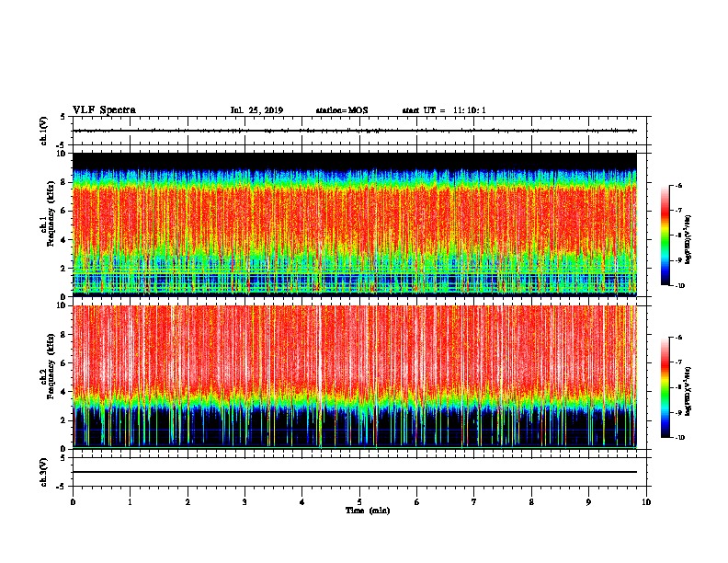Click time axis tick label "8"

click(531, 502)
